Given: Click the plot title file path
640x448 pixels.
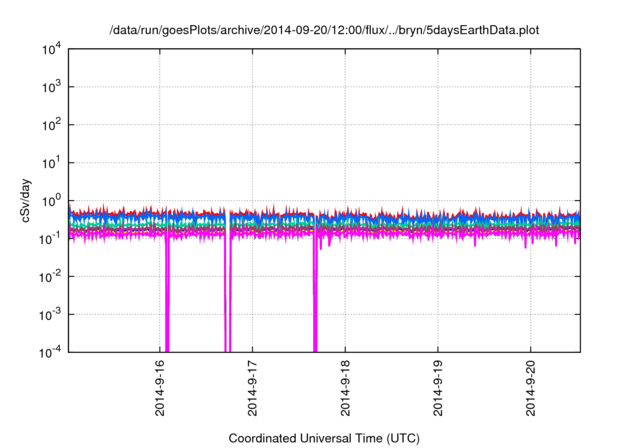Looking at the screenshot, I should (x=324, y=30).
